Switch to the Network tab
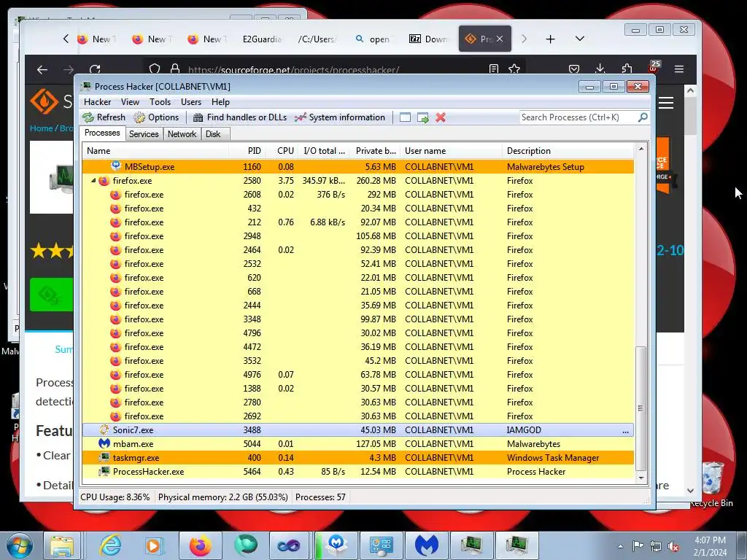The height and width of the screenshot is (560, 747). tap(182, 134)
